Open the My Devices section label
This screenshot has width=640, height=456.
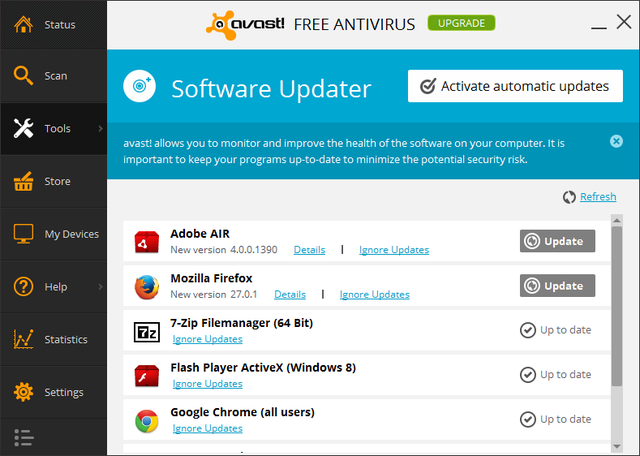coord(71,234)
